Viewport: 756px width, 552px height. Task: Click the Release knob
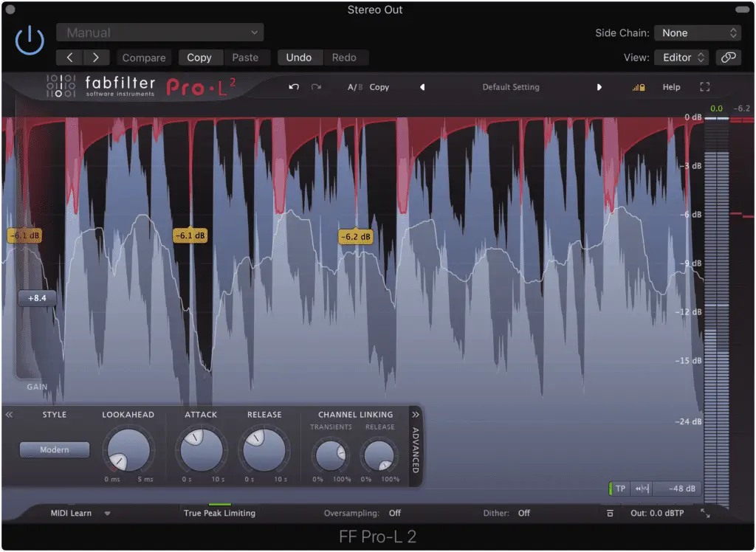tap(264, 450)
